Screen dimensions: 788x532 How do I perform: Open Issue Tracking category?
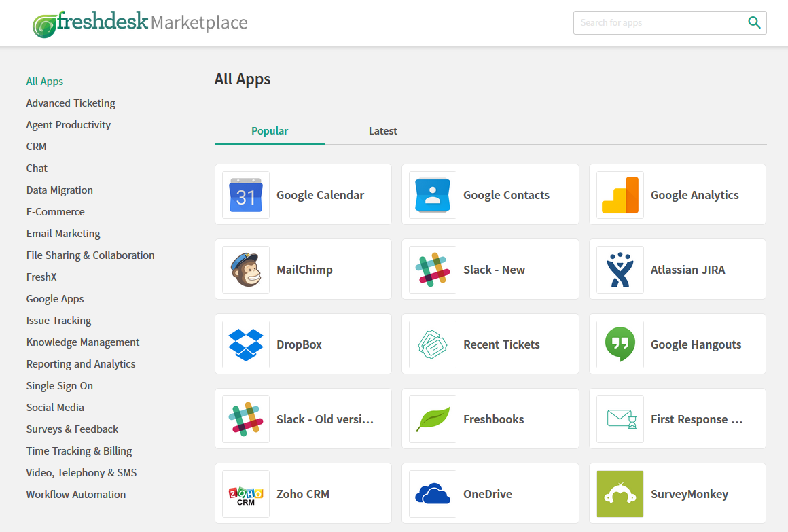click(x=59, y=320)
